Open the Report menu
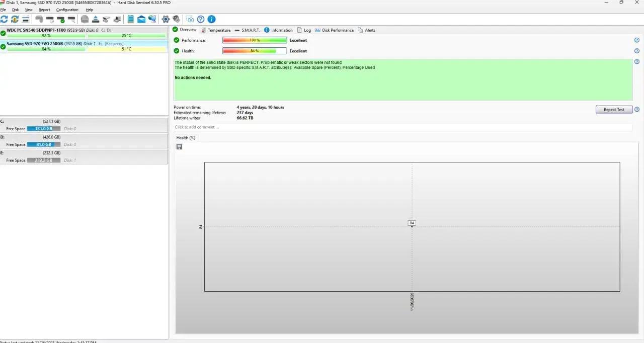Image resolution: width=644 pixels, height=343 pixels. [x=44, y=10]
